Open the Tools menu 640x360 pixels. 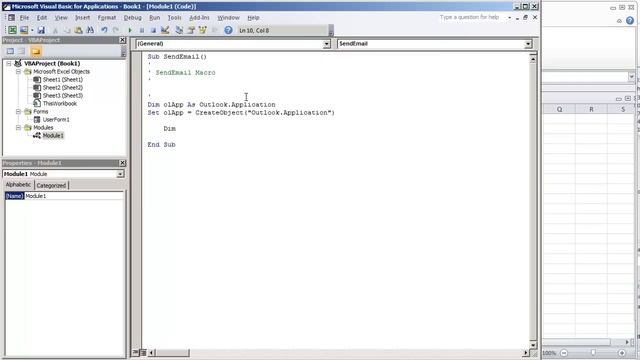click(x=174, y=18)
